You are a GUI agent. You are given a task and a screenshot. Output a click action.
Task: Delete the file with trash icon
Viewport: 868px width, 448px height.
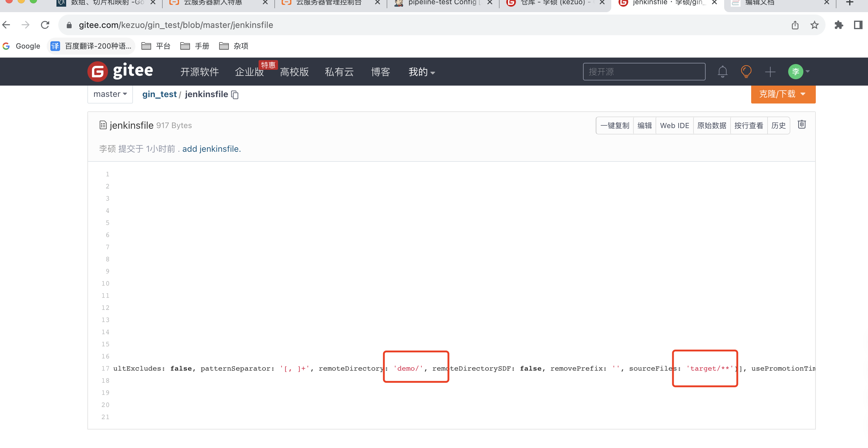[x=802, y=124]
